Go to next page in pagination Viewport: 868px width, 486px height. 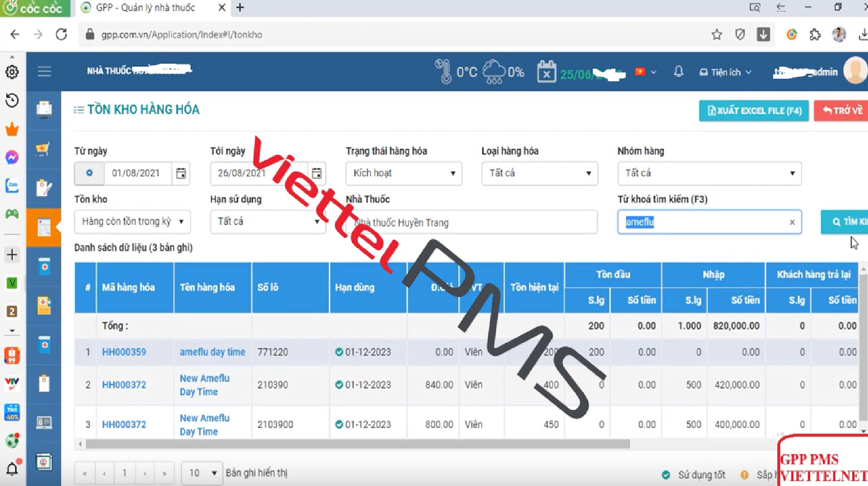(x=145, y=474)
